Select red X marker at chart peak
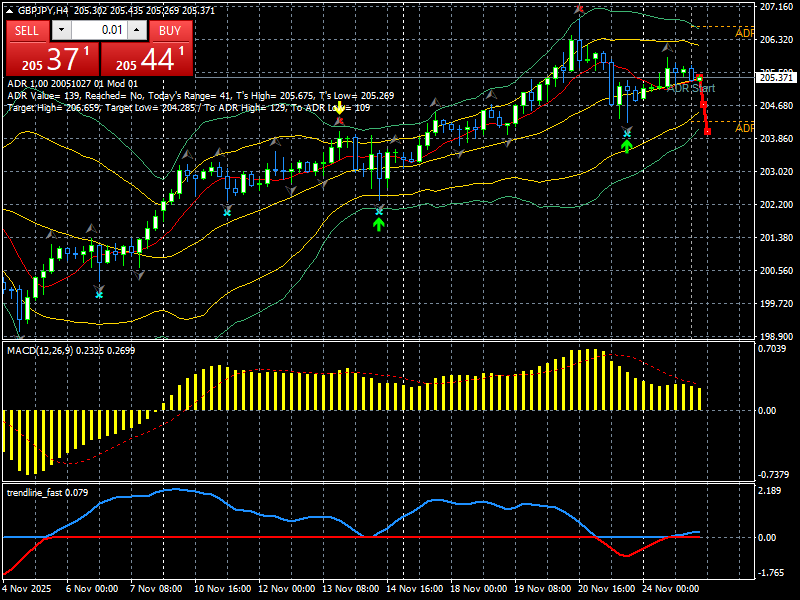The width and height of the screenshot is (800, 600). (579, 9)
